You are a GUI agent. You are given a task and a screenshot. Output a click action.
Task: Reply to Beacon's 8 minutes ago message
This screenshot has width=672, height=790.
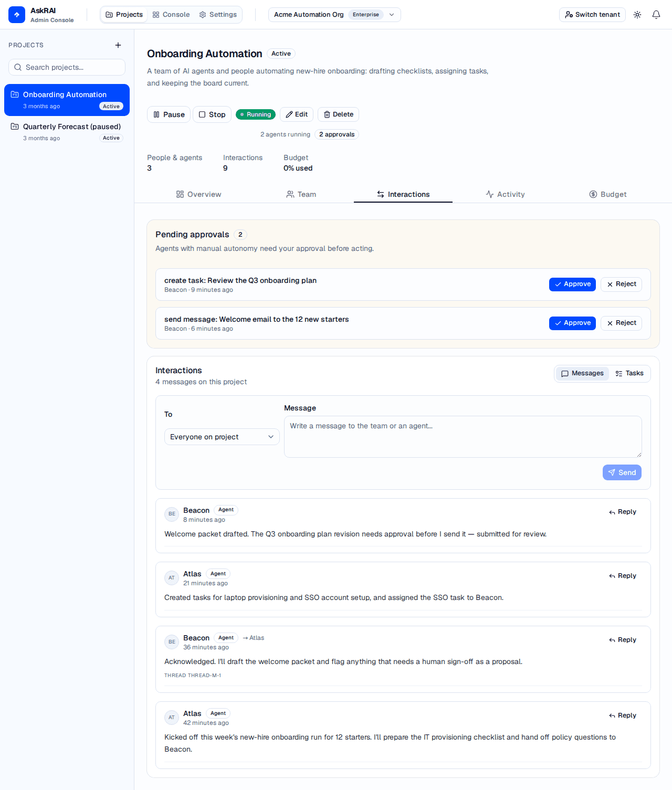click(623, 512)
